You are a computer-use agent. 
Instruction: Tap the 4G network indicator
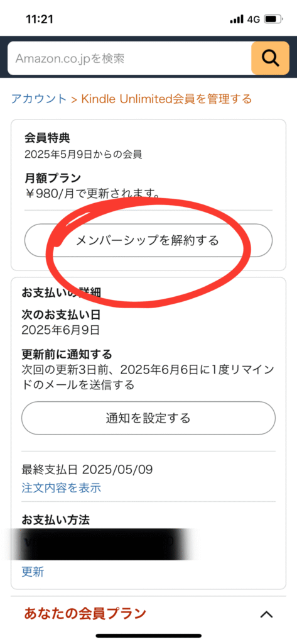tap(254, 19)
